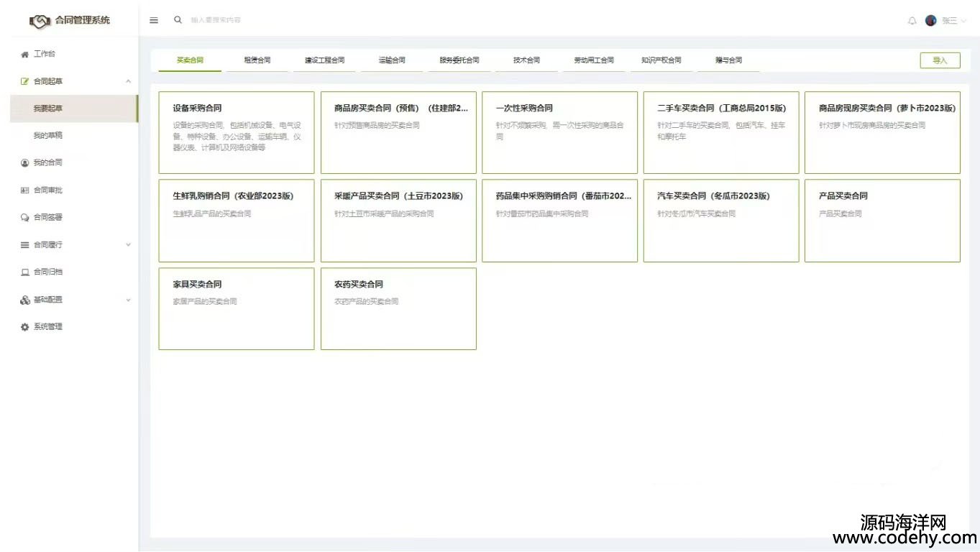
Task: Click the 合同起草 edit icon
Action: [x=25, y=81]
